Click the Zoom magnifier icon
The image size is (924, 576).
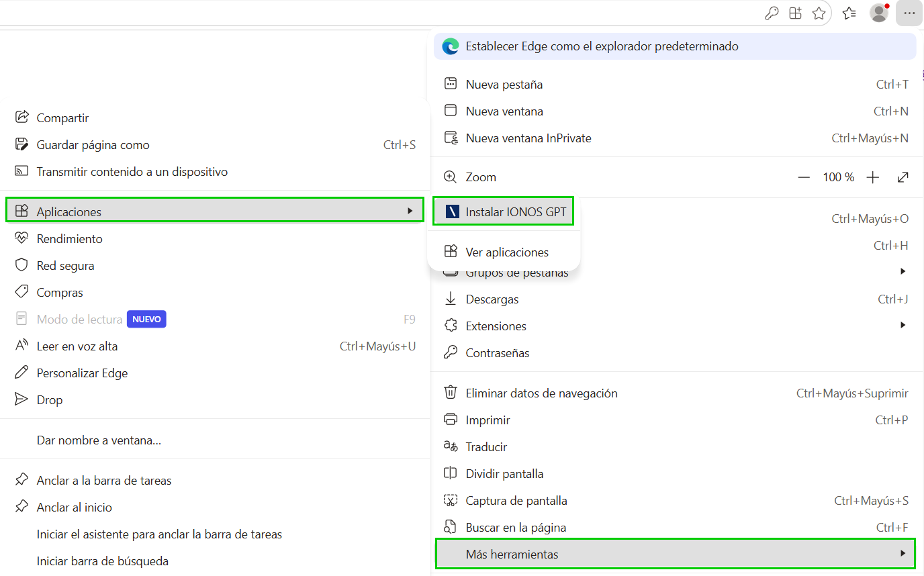pos(451,177)
